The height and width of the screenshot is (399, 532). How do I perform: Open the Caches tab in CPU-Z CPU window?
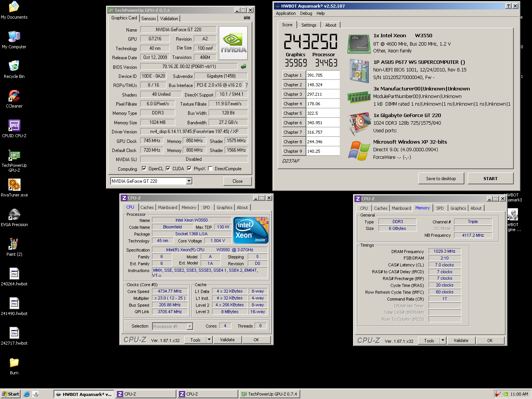tap(147, 207)
